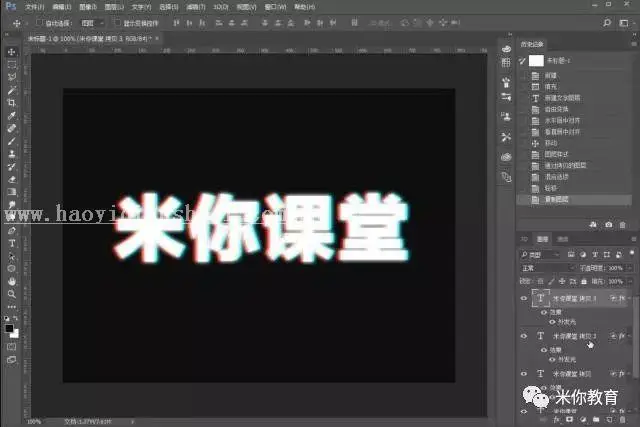The width and height of the screenshot is (640, 427).
Task: Select the Magic Wand tool
Action: [11, 90]
